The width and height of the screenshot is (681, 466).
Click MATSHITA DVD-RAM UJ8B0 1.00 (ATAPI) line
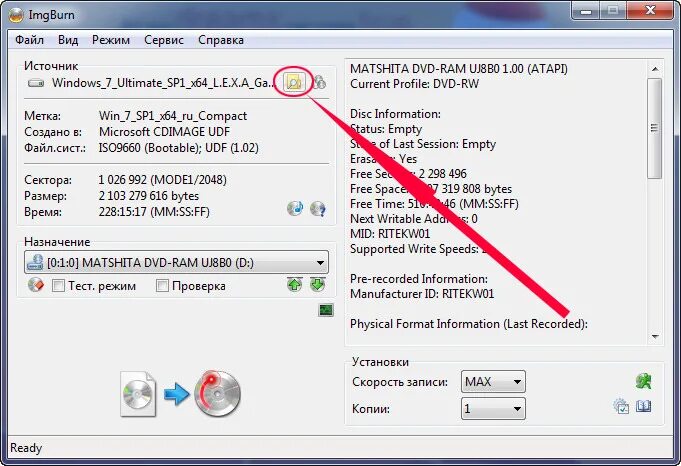tap(459, 69)
